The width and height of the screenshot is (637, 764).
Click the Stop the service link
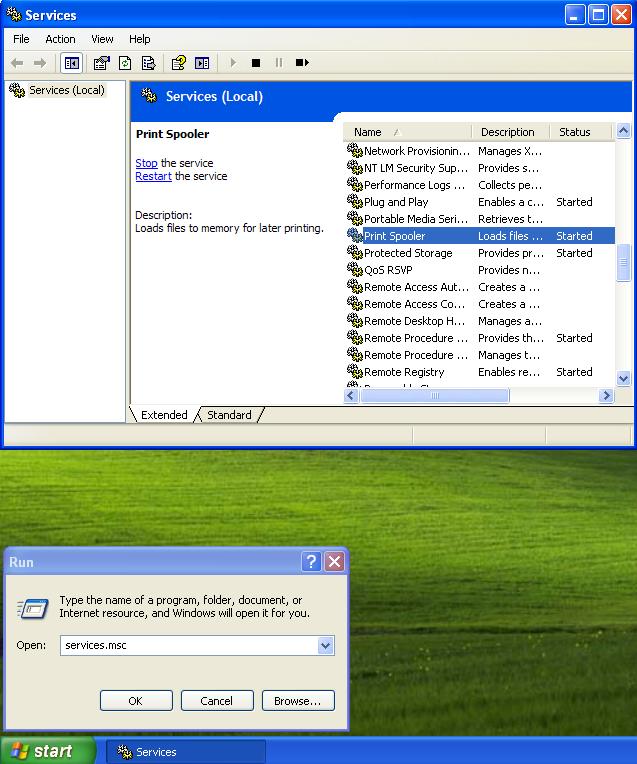[x=146, y=163]
